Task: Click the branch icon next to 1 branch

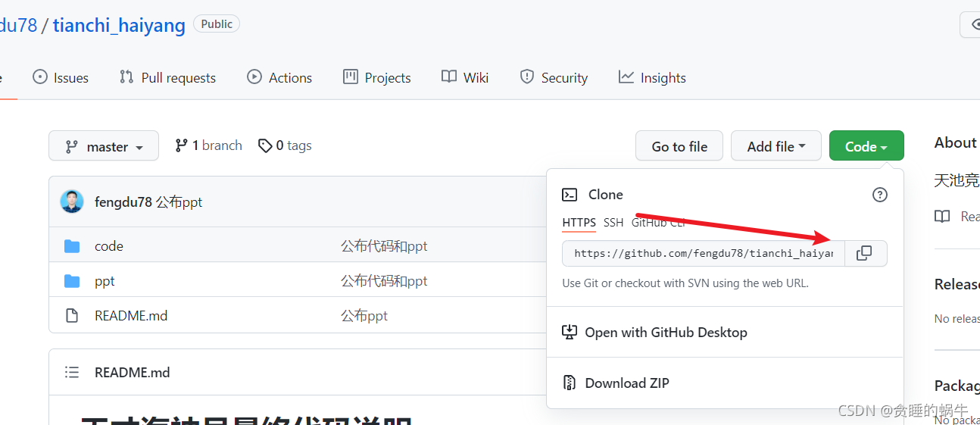Action: [181, 145]
